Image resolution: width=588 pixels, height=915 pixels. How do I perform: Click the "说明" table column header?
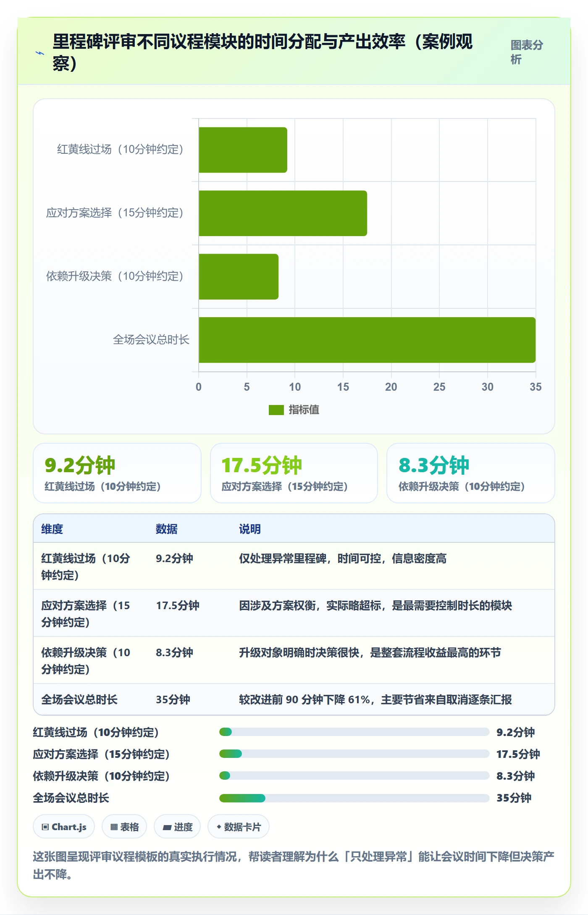(x=250, y=529)
